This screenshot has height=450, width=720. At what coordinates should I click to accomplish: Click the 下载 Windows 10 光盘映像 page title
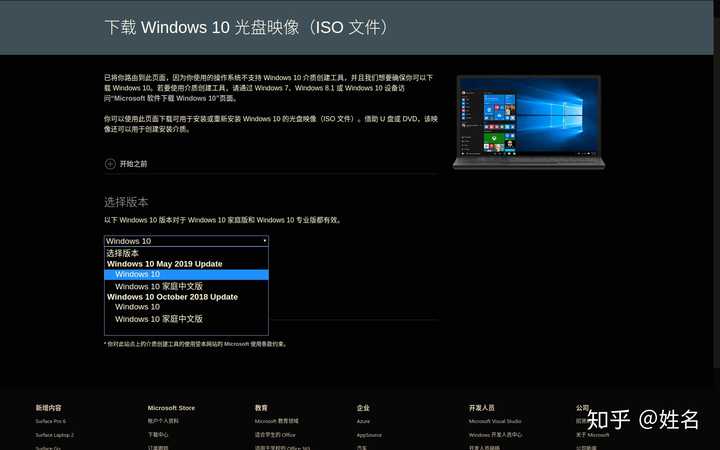[248, 27]
